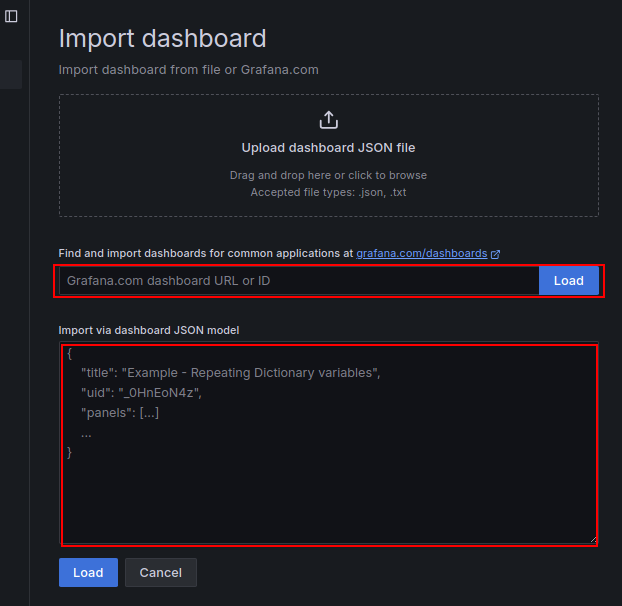Click the textarea resize handle corner

click(593, 539)
